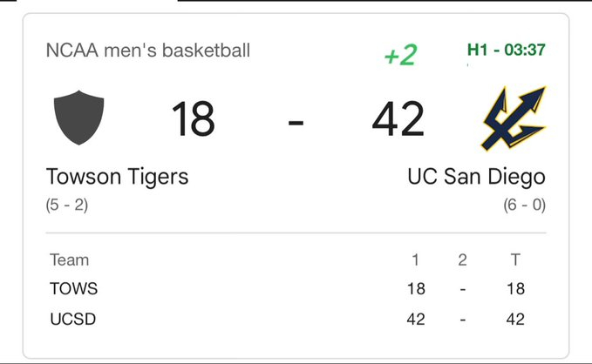Click UC San Diego's large score 42
592x364 pixels.
coord(398,119)
